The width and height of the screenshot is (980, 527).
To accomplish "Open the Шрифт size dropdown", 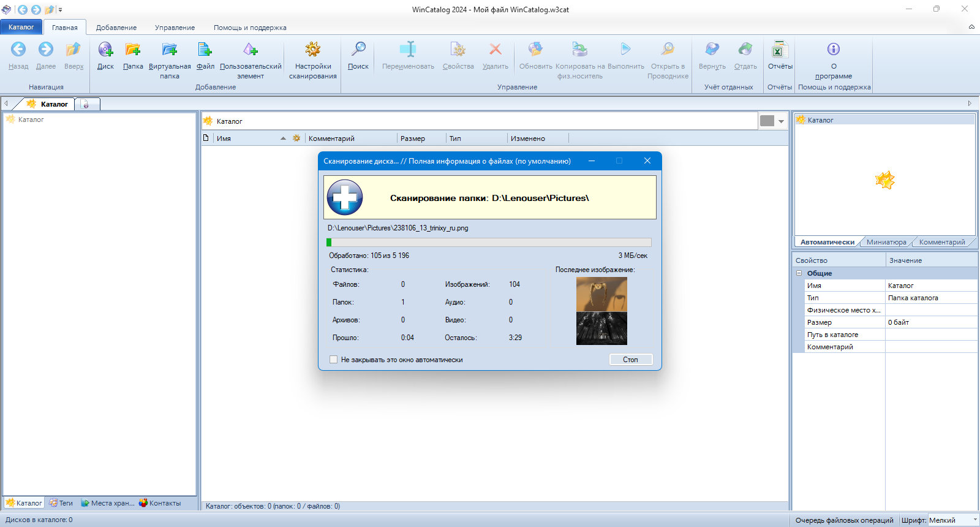I will (974, 520).
